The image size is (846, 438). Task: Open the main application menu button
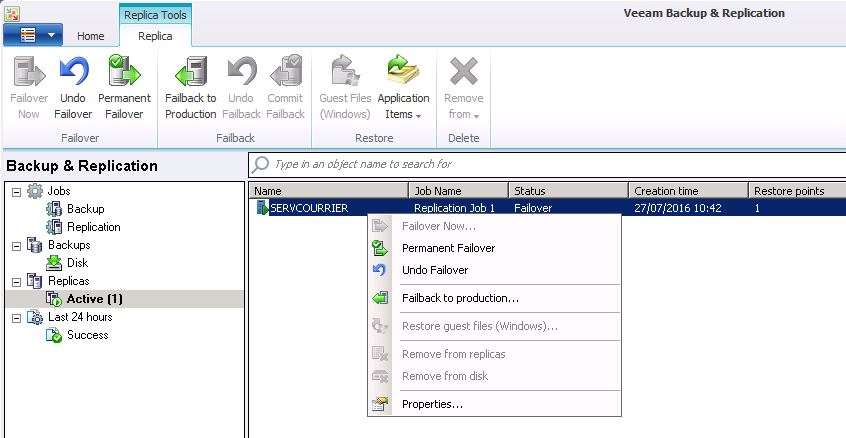33,35
